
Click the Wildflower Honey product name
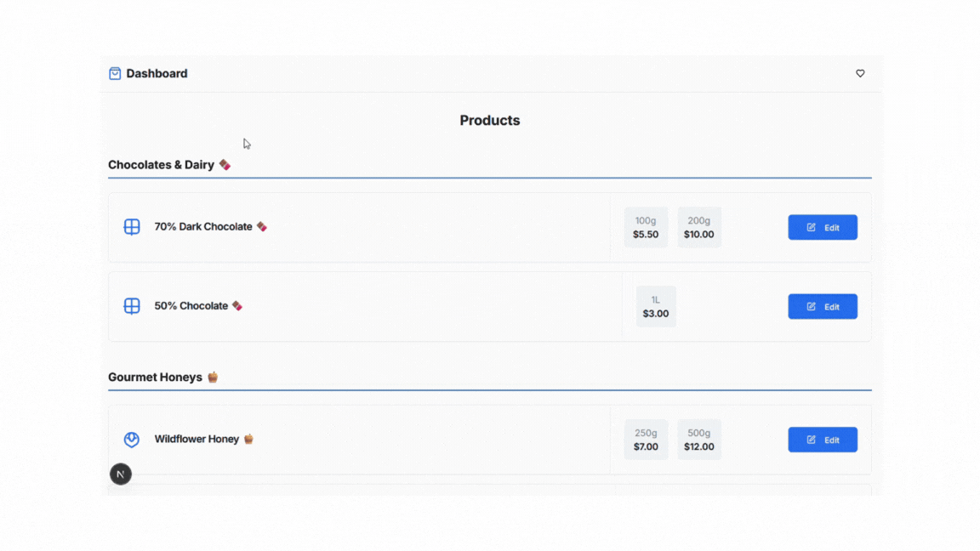pos(197,439)
